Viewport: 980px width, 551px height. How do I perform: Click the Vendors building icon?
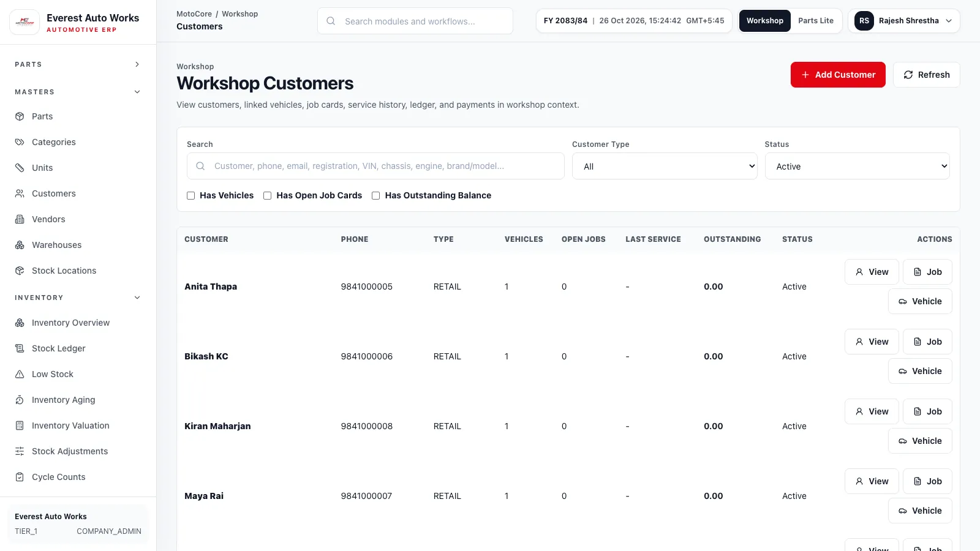20,219
